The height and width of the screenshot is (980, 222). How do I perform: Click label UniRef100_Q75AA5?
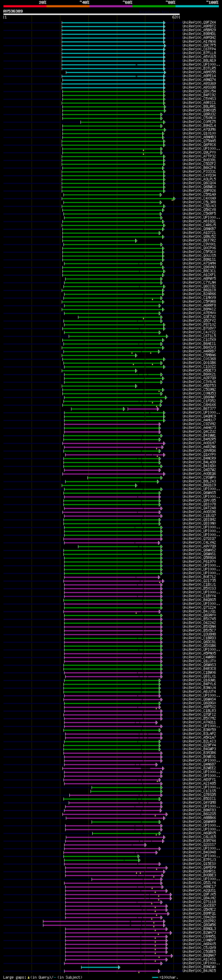[x=199, y=141]
